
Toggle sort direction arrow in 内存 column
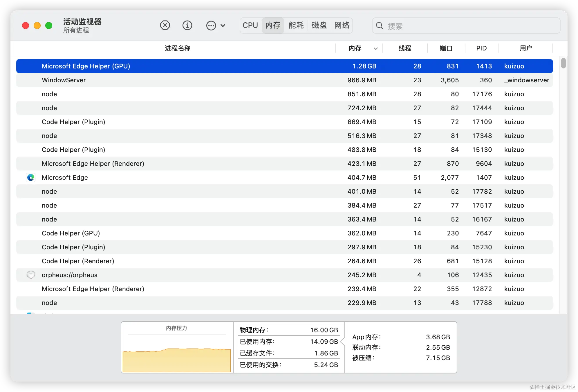point(376,49)
